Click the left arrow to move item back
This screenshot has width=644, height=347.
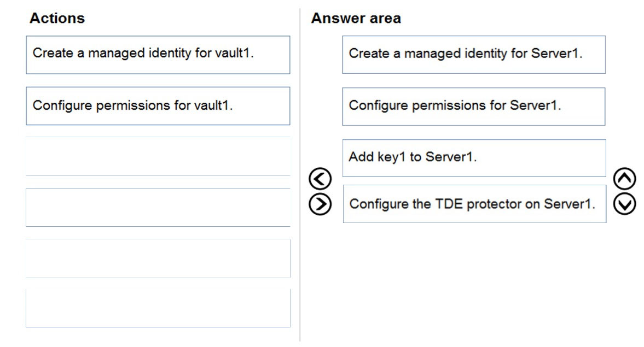point(320,179)
